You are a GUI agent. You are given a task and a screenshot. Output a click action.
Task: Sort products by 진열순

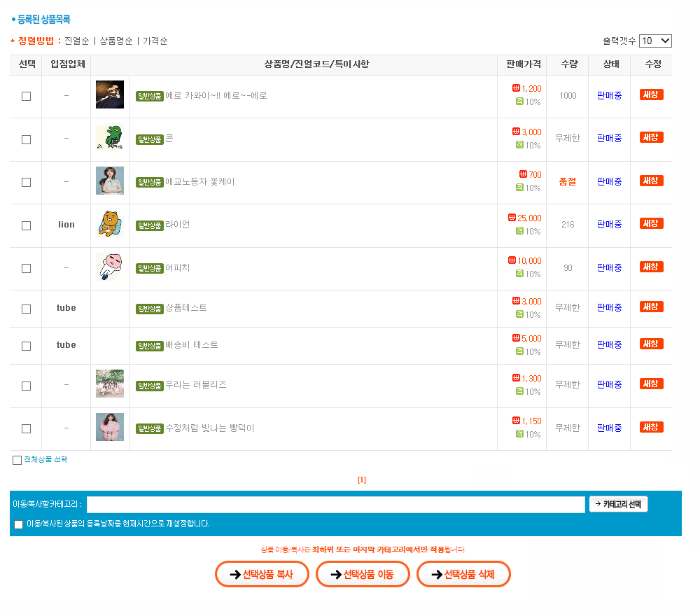pos(76,41)
